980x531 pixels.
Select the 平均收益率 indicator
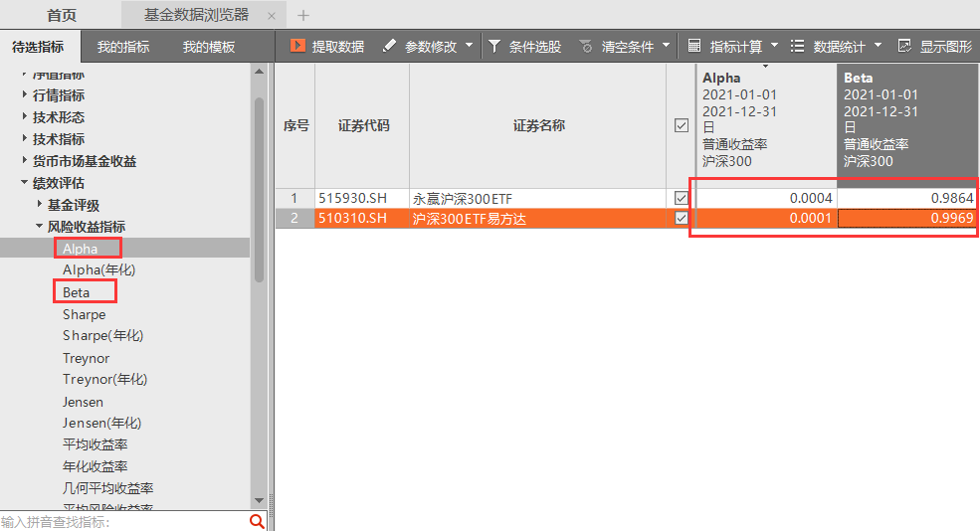(95, 444)
